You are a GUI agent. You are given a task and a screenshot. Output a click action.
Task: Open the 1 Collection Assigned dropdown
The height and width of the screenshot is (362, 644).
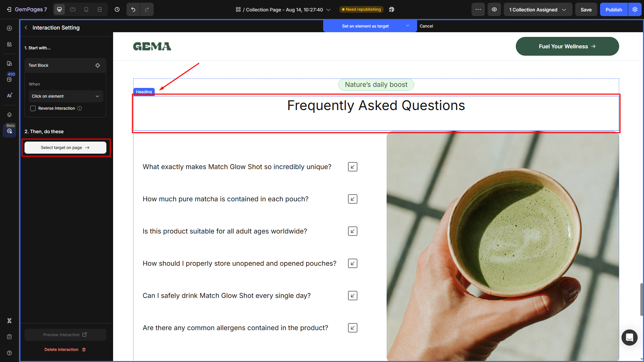(538, 9)
